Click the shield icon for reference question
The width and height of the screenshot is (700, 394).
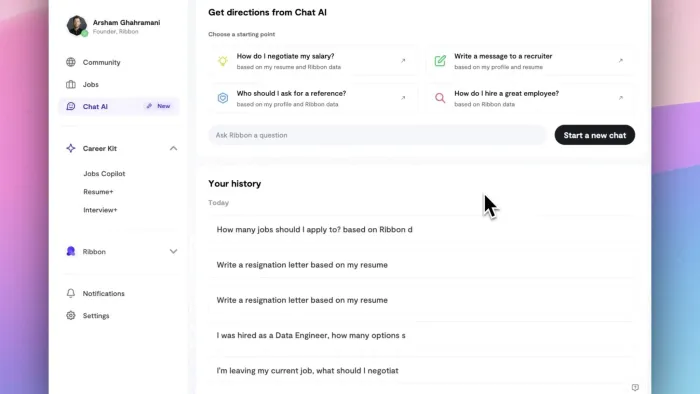point(222,98)
